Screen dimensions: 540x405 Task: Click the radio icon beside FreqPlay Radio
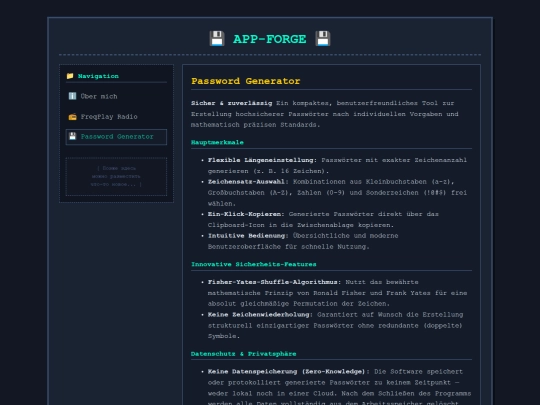click(x=72, y=117)
